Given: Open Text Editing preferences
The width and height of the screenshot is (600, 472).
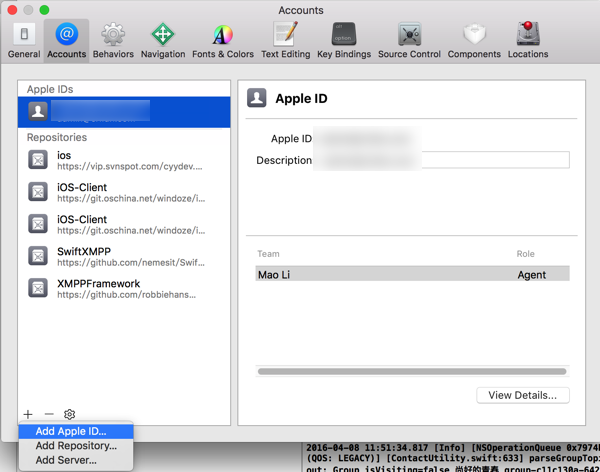Looking at the screenshot, I should point(285,41).
